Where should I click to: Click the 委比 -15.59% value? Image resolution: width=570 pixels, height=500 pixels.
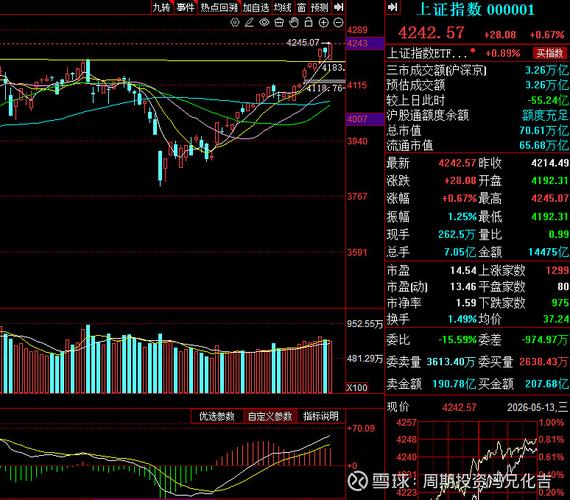tap(457, 340)
